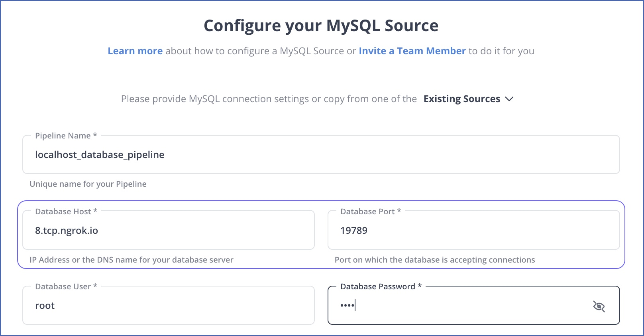Toggle password visibility with the eye icon

click(x=599, y=306)
